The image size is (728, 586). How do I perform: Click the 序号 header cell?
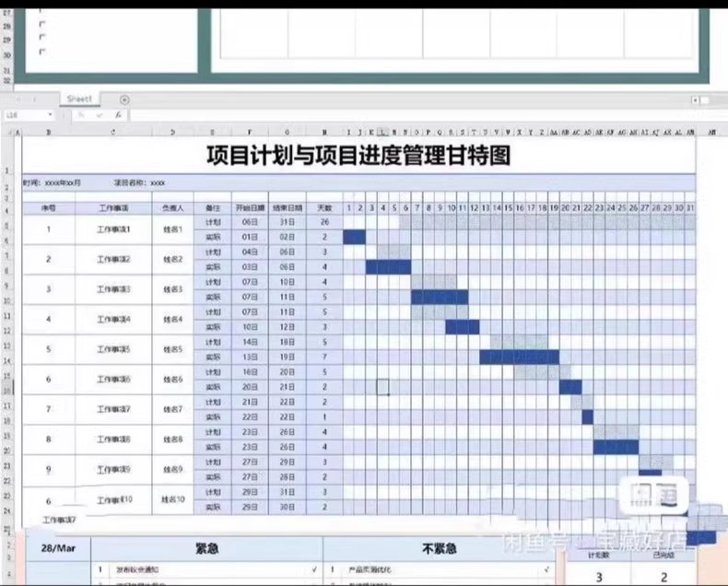[49, 208]
